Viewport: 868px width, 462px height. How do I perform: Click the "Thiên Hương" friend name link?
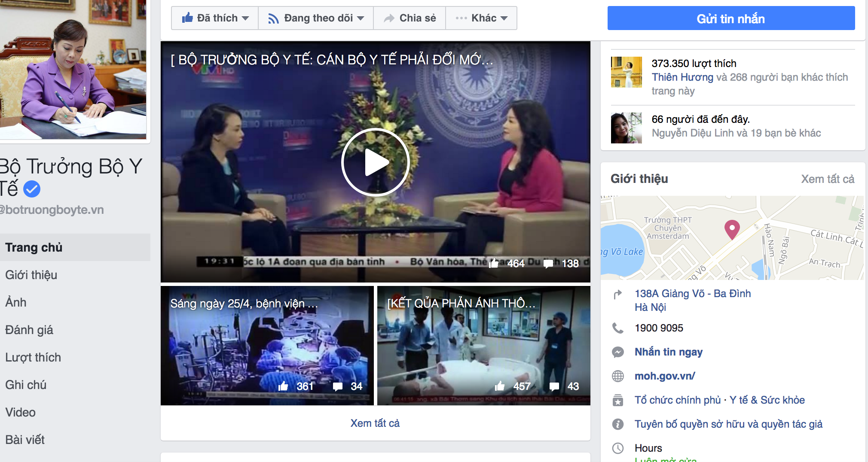point(682,77)
